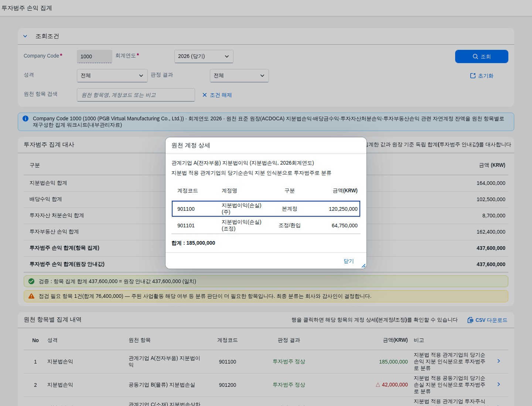Viewport: 532px width, 406px height.
Task: Click the 투자범주 손익 집계 page title
Action: coord(27,8)
